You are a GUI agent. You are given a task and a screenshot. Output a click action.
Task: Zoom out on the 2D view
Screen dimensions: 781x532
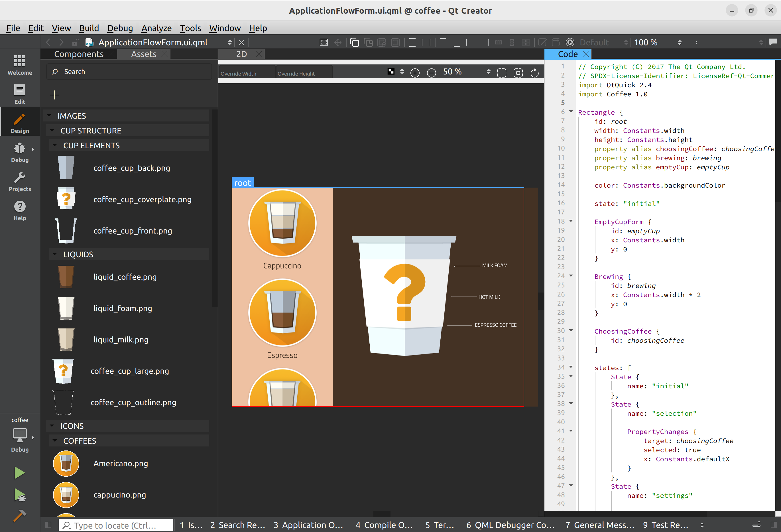click(x=432, y=73)
